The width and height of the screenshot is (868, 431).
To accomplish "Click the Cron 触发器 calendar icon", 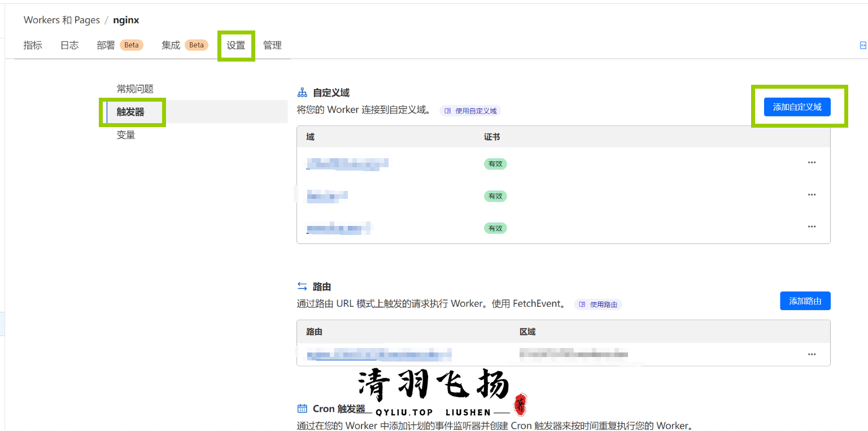I will (x=302, y=408).
